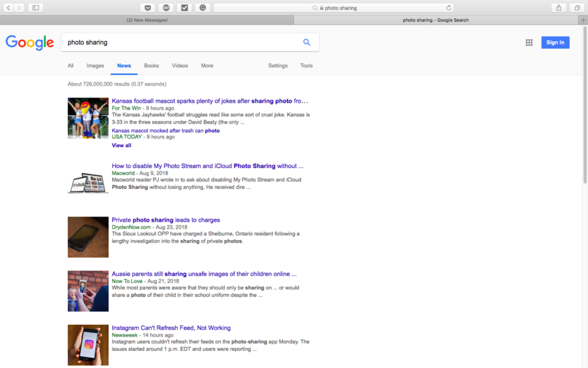
Task: Click the View all link
Action: (x=122, y=146)
